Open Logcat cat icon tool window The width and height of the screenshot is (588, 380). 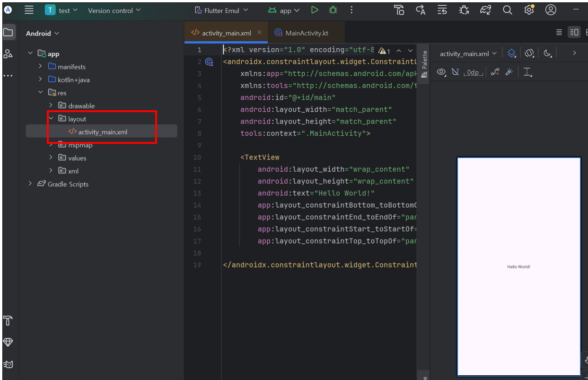pos(8,364)
